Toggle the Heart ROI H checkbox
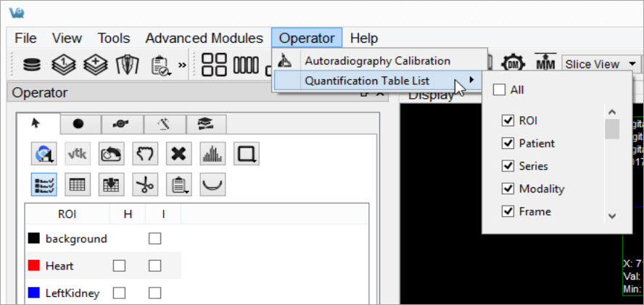 tap(119, 266)
